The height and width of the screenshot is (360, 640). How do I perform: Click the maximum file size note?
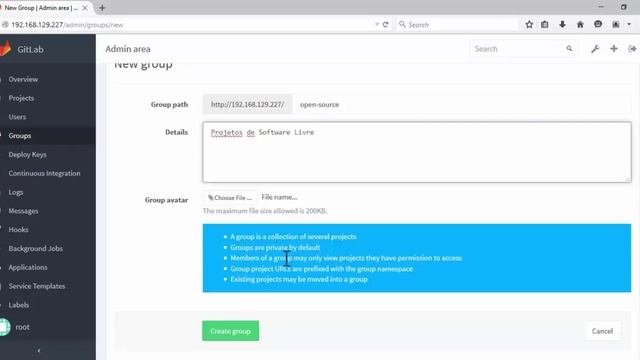pyautogui.click(x=265, y=211)
